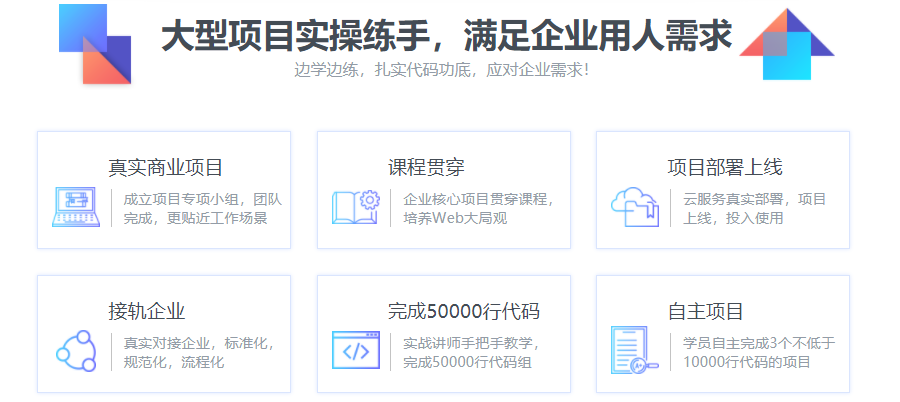Click description 企业核心项目贯穿课程，培养Web大局观
The width and height of the screenshot is (900, 402).
click(x=479, y=209)
